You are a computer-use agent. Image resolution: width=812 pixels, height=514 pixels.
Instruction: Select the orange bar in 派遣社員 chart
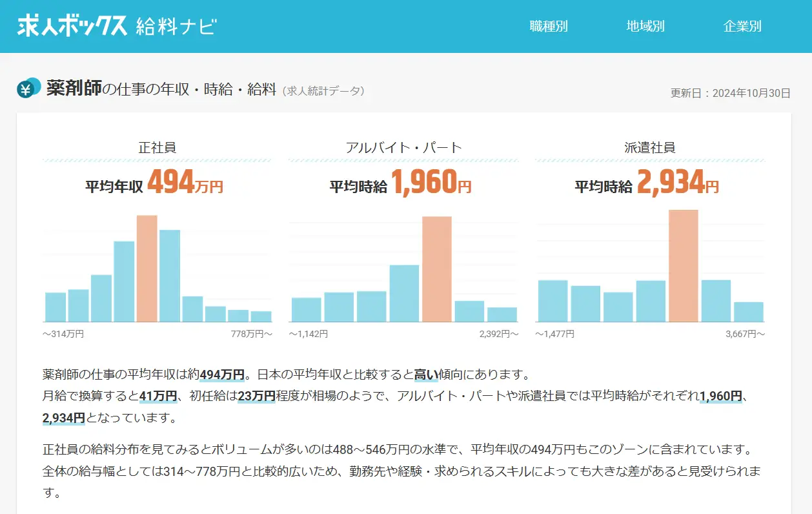tap(684, 265)
